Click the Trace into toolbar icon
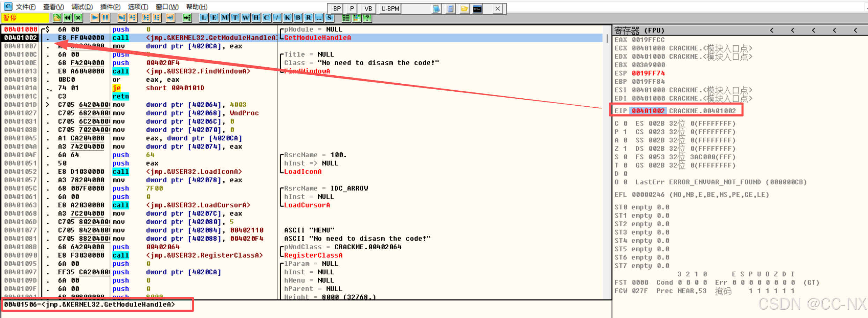Screen dimensions: 868x318 pos(147,17)
